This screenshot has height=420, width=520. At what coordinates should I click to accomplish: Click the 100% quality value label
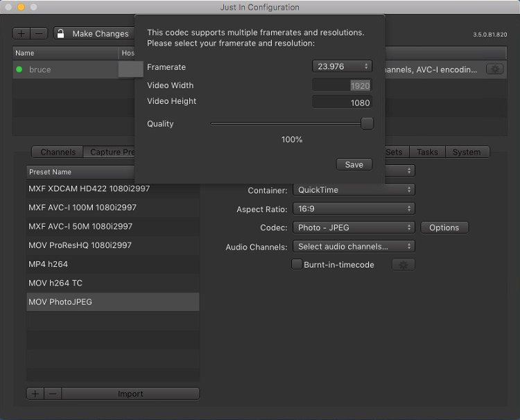pos(292,139)
